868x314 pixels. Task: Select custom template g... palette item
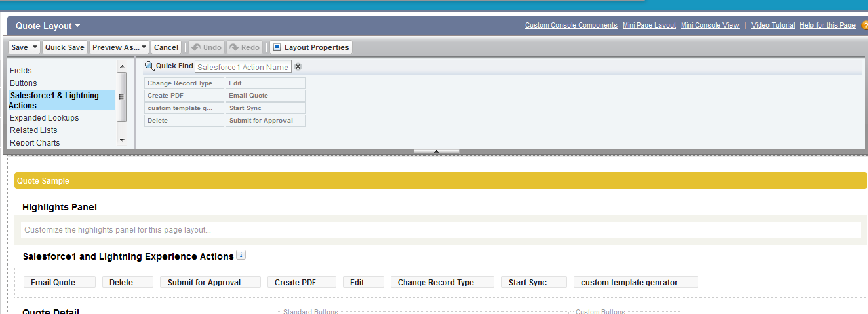click(184, 108)
